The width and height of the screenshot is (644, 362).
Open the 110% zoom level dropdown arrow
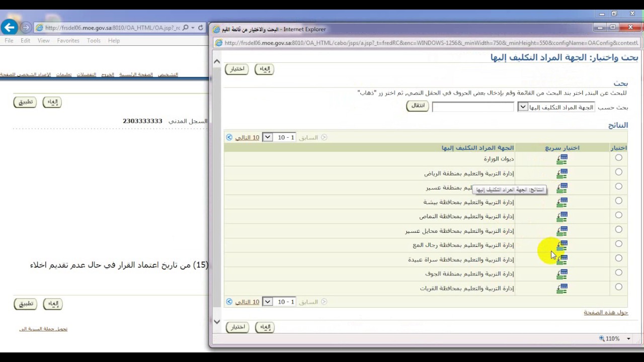click(628, 339)
